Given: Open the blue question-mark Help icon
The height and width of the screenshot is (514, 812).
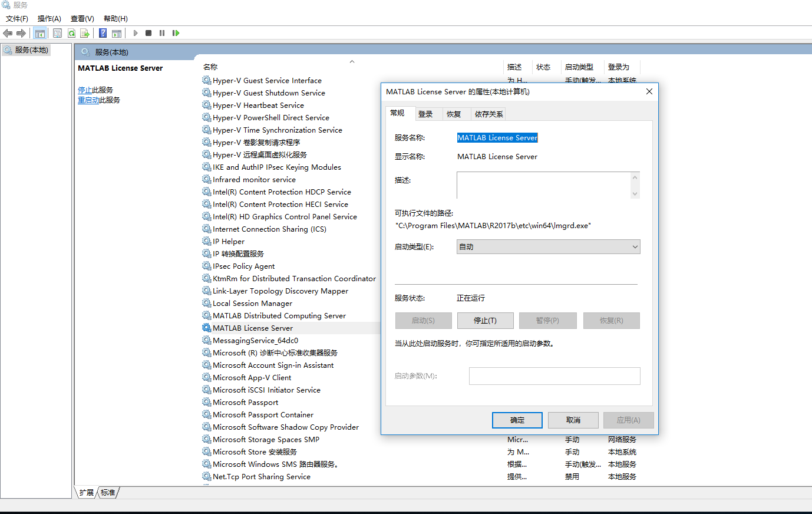Looking at the screenshot, I should pos(103,33).
